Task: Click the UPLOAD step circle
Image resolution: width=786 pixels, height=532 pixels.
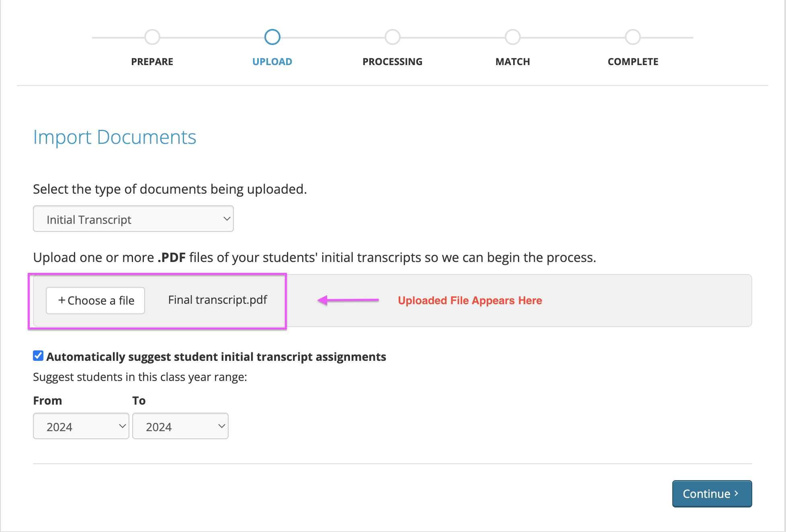Action: pyautogui.click(x=272, y=37)
